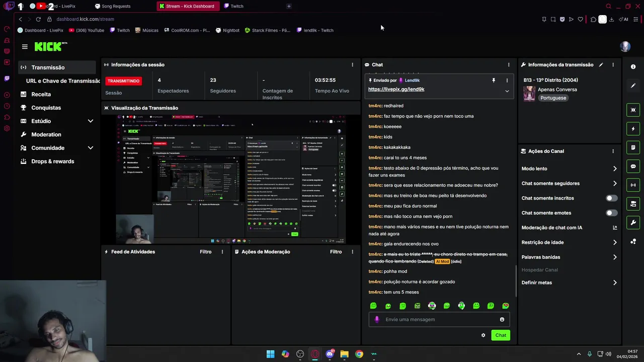Expand the Comunidade sidebar section

point(91,148)
